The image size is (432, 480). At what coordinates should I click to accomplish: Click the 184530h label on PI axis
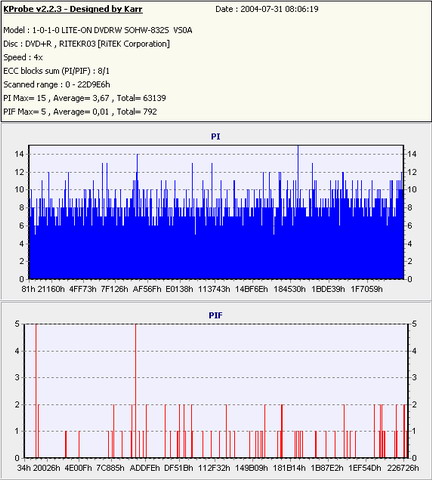pyautogui.click(x=289, y=289)
